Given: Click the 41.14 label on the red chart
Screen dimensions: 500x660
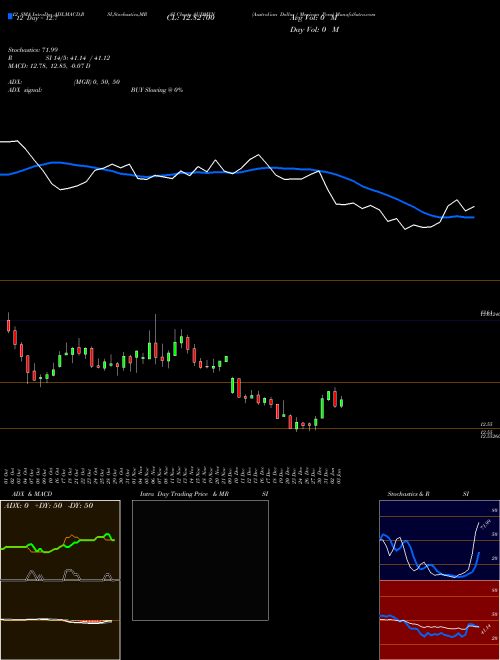Looking at the screenshot, I should [x=485, y=630].
